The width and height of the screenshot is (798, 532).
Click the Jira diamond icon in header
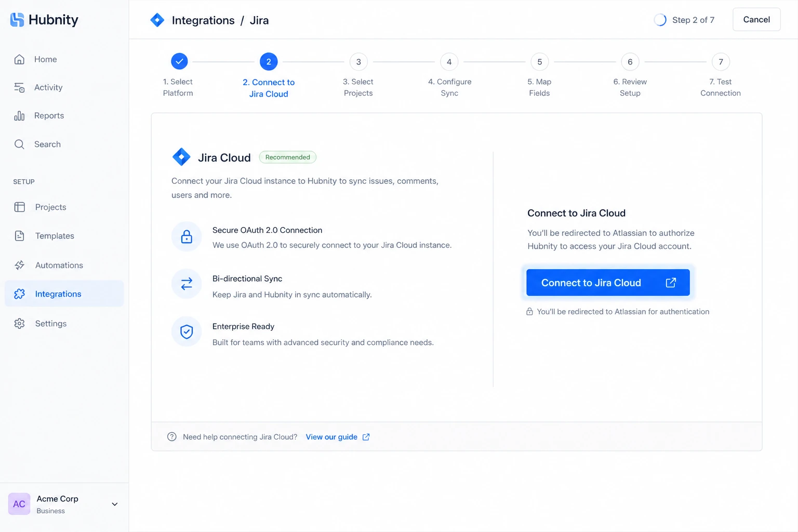(157, 20)
